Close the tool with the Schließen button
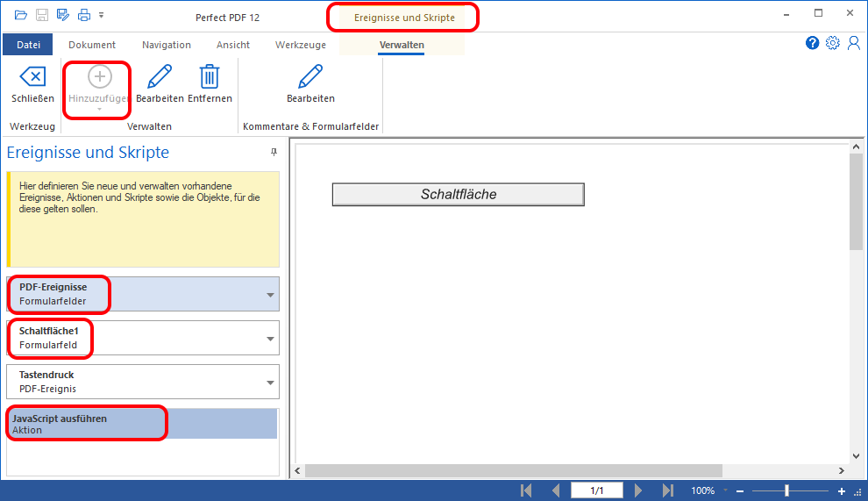Screen dimensions: 868x501 pos(32,85)
